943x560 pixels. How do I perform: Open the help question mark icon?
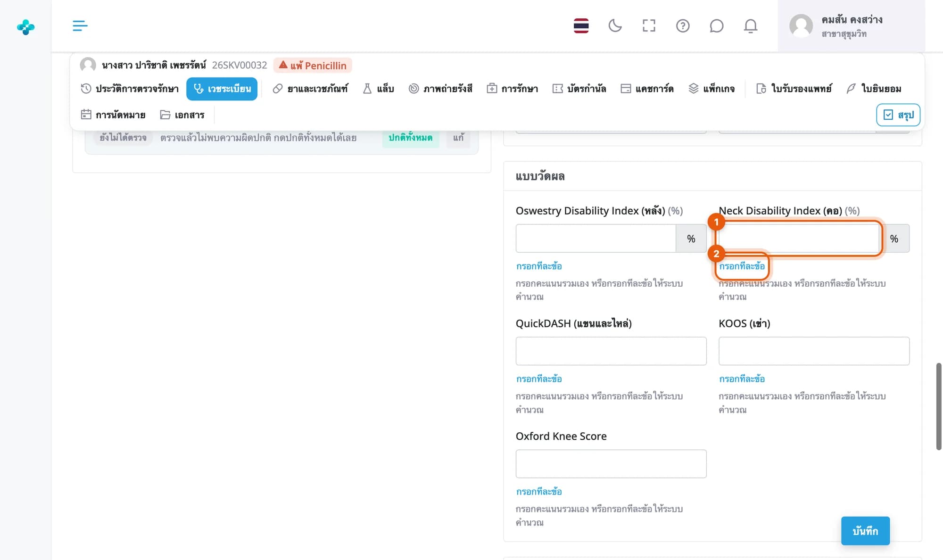click(x=683, y=25)
